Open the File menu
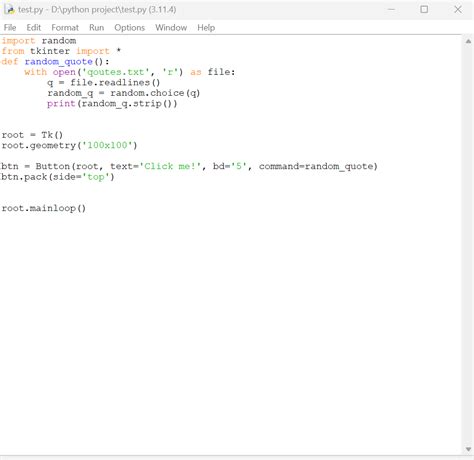 [10, 28]
